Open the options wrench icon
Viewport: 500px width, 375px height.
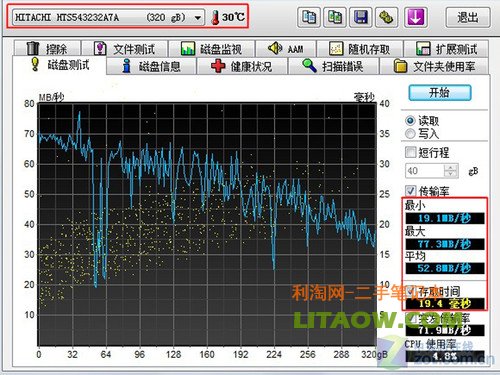(387, 17)
